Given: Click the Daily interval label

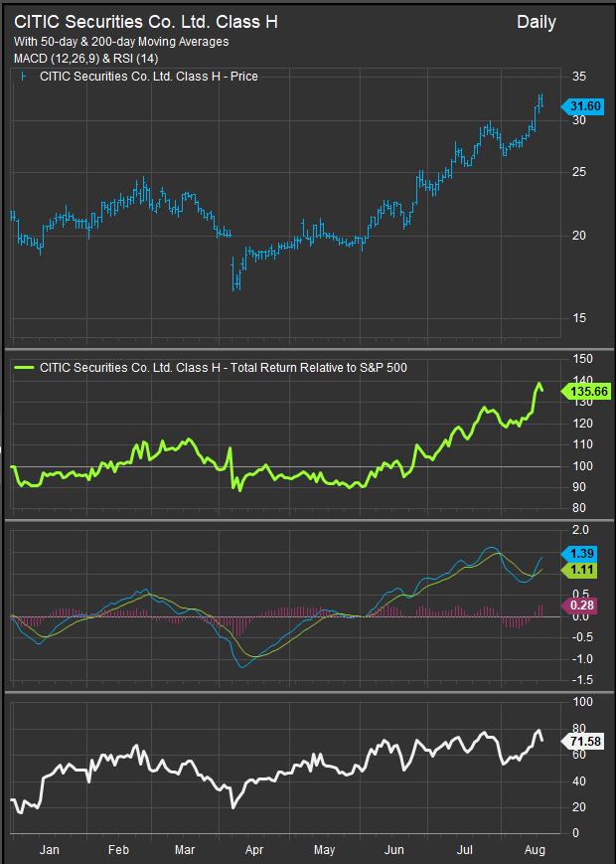Looking at the screenshot, I should [x=537, y=22].
